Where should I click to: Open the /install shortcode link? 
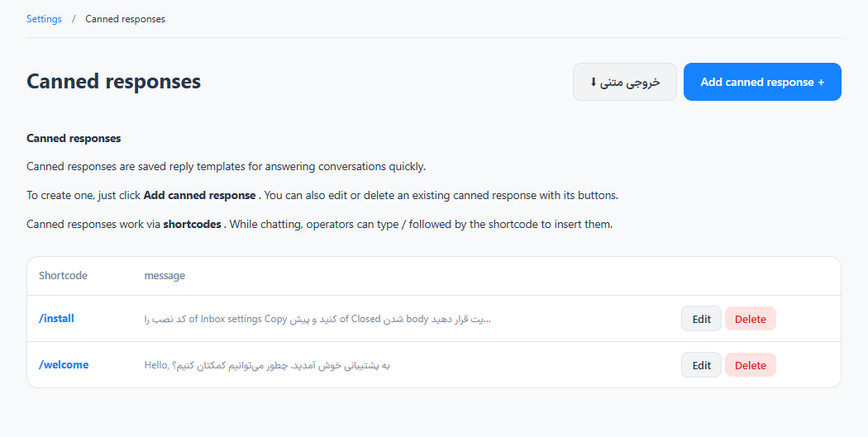(x=56, y=319)
